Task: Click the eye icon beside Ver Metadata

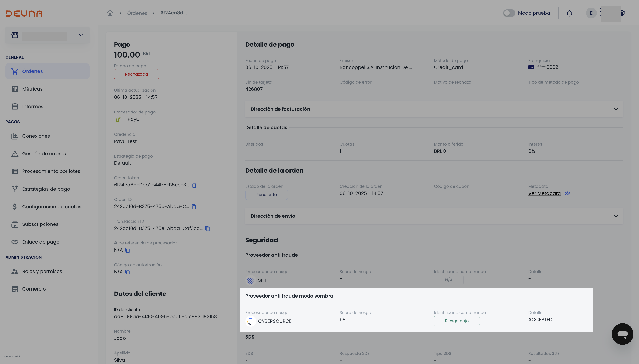Action: [567, 193]
